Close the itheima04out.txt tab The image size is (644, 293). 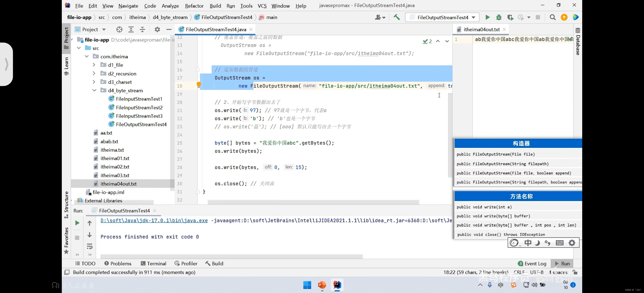coord(504,30)
